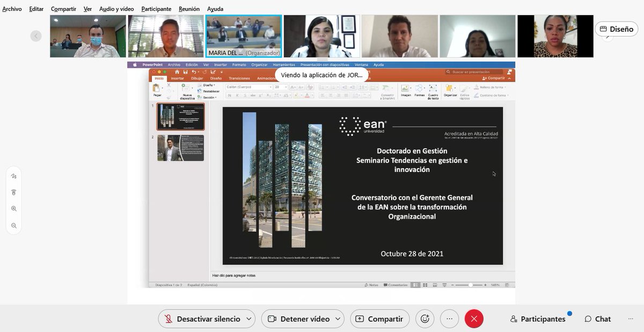Toggle Notas pane in status bar
Screen dimensions: 644x332
(x=371, y=285)
